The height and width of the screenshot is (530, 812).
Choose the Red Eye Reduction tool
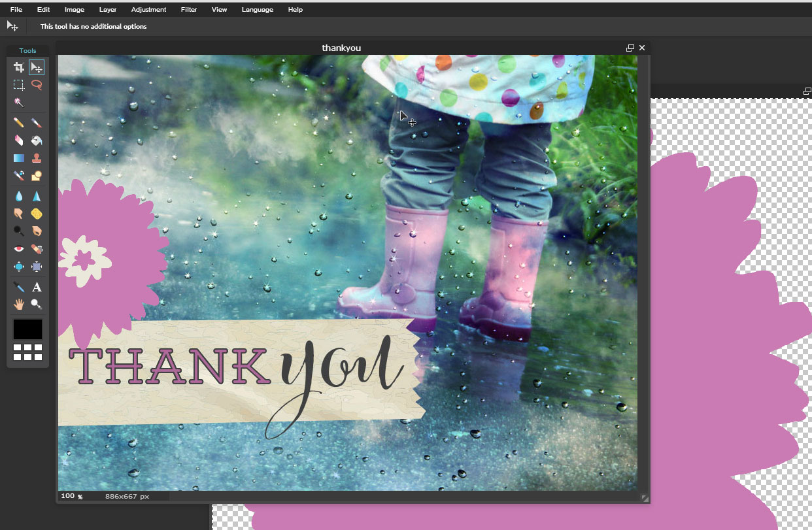point(19,249)
